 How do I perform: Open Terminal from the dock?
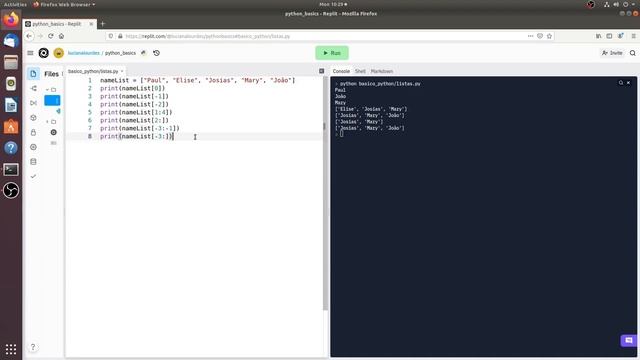point(11,169)
